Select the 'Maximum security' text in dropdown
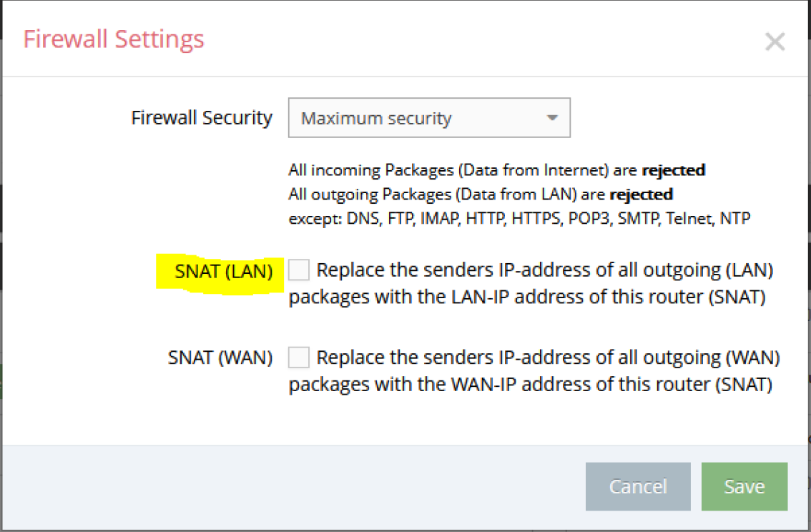Viewport: 811px width, 532px height. click(x=376, y=119)
